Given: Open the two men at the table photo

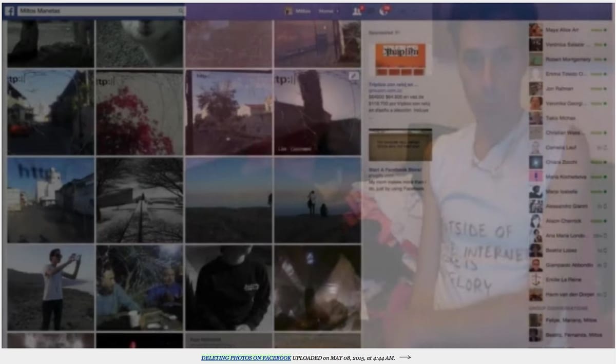Looking at the screenshot, I should [140, 288].
